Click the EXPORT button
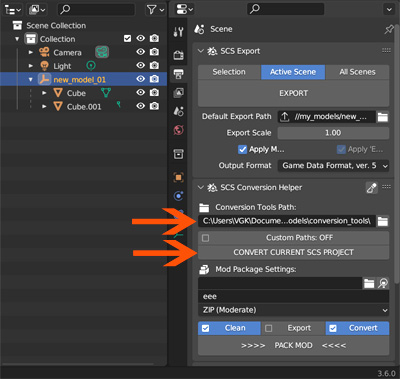 point(293,93)
